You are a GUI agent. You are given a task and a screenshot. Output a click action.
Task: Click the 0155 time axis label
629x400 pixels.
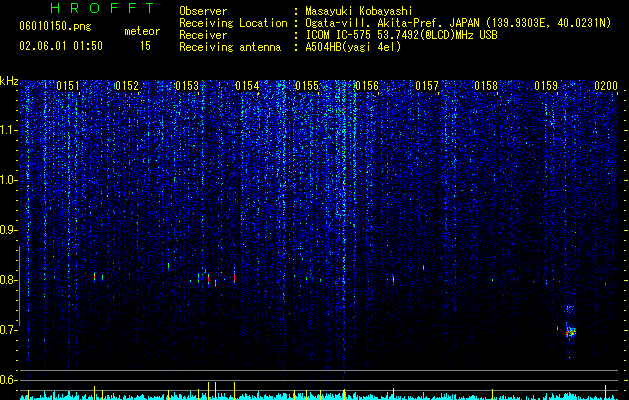pos(307,86)
